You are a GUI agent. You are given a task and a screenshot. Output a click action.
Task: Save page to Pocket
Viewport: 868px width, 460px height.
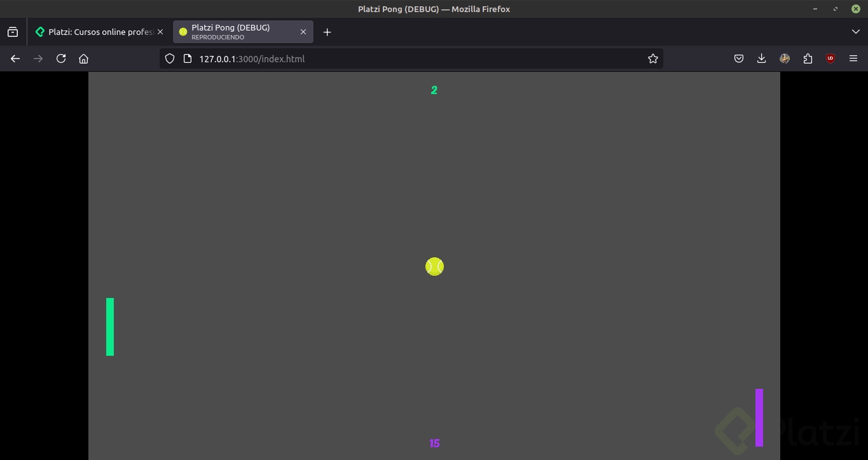739,58
